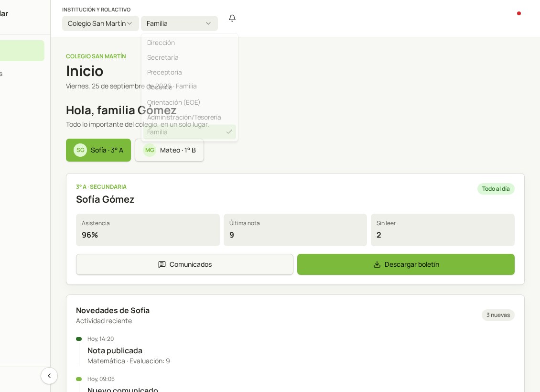This screenshot has width=540, height=392.
Task: Choose Preceptoría from the role list
Action: point(189,72)
